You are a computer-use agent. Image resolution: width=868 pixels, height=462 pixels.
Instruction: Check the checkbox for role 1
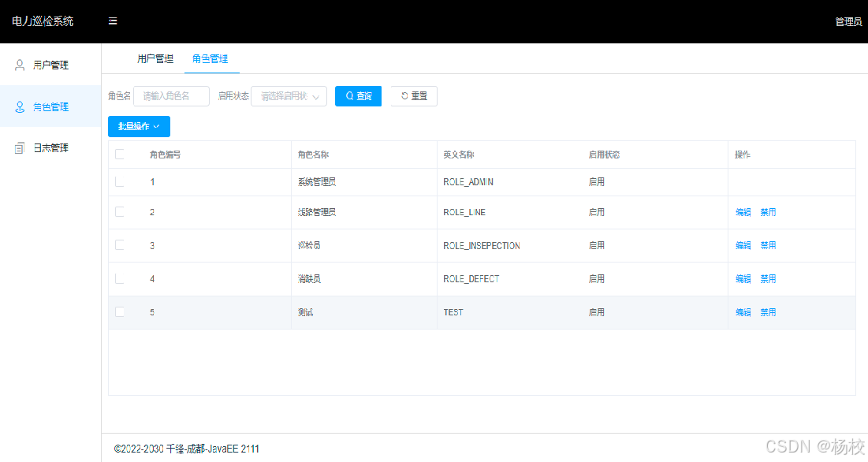120,181
